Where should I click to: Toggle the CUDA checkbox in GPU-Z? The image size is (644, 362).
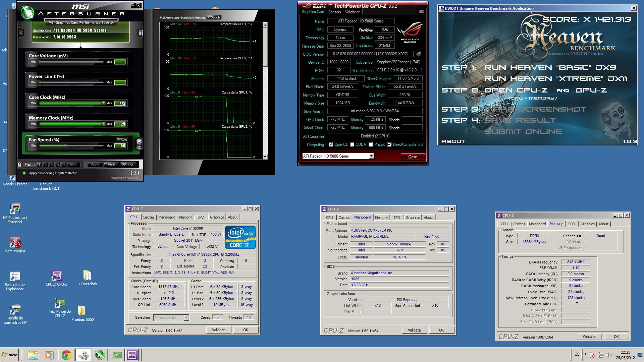tap(352, 144)
